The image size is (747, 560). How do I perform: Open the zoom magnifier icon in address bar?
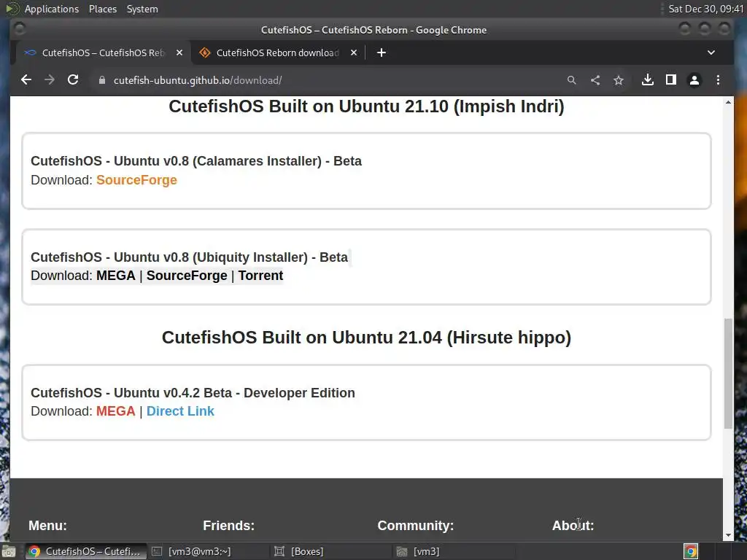[x=572, y=80]
